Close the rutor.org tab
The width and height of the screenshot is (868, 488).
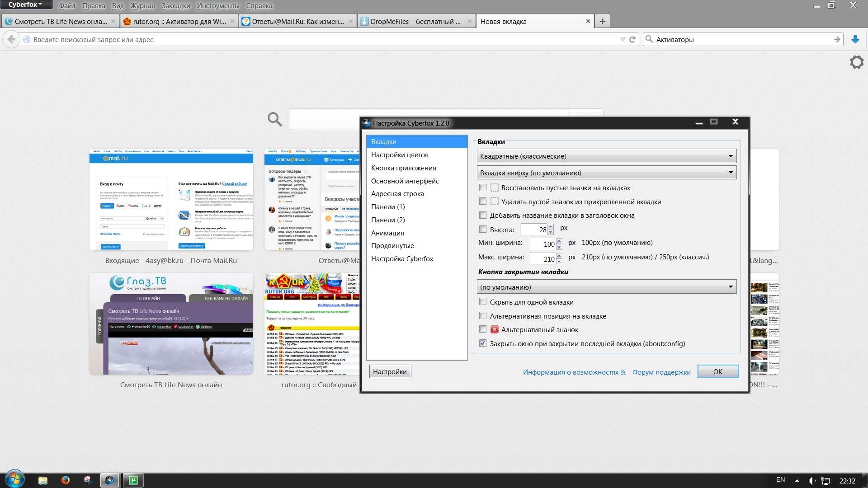click(x=232, y=21)
